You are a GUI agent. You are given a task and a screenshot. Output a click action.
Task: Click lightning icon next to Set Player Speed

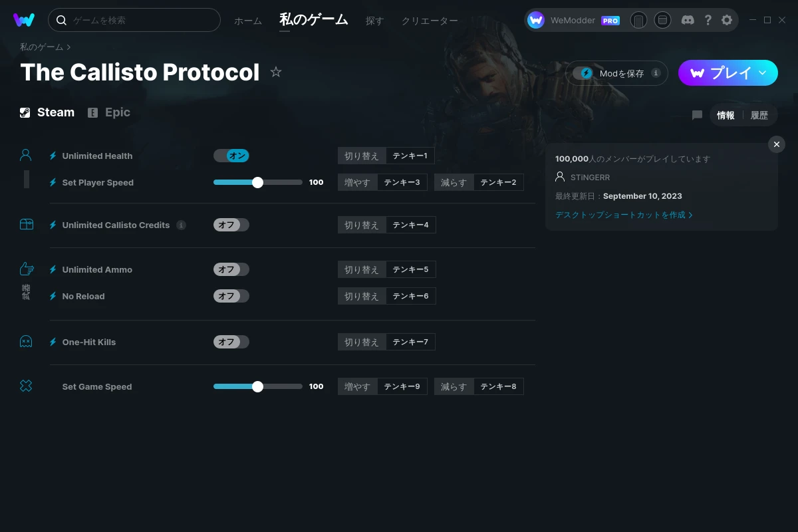[53, 182]
